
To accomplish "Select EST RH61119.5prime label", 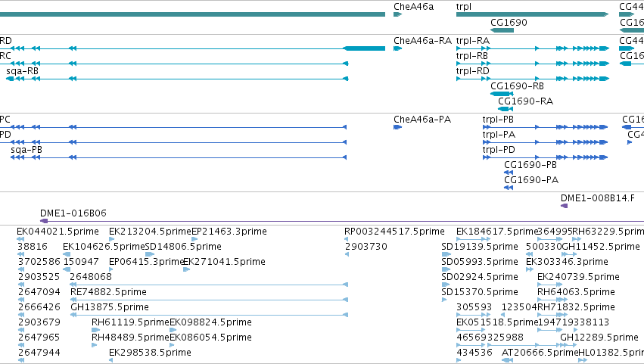I will click(x=130, y=322).
